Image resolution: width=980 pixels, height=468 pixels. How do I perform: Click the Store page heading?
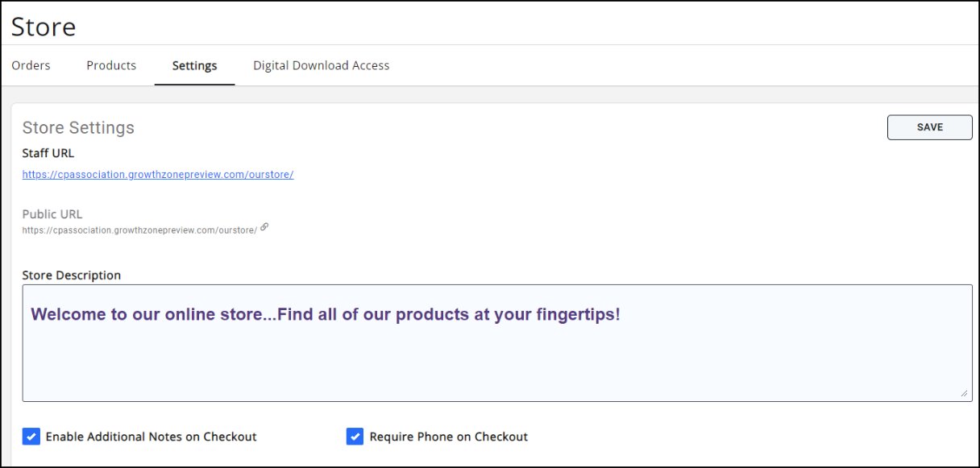44,27
